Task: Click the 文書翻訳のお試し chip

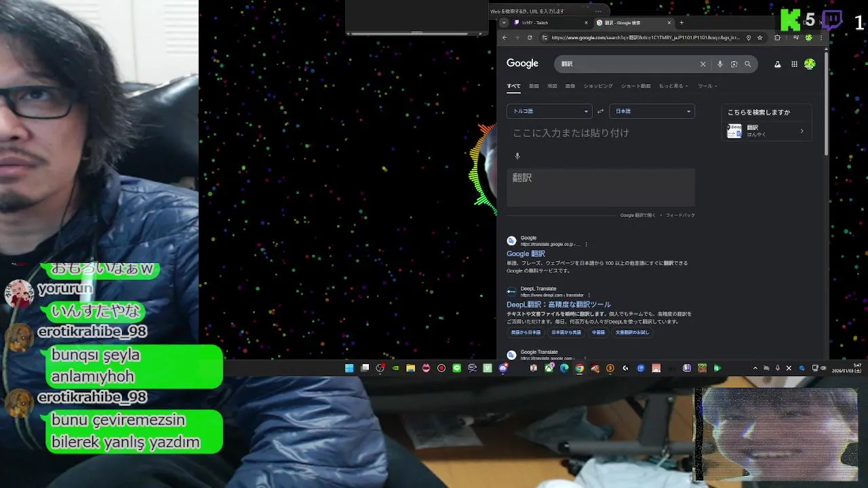Action: [632, 333]
